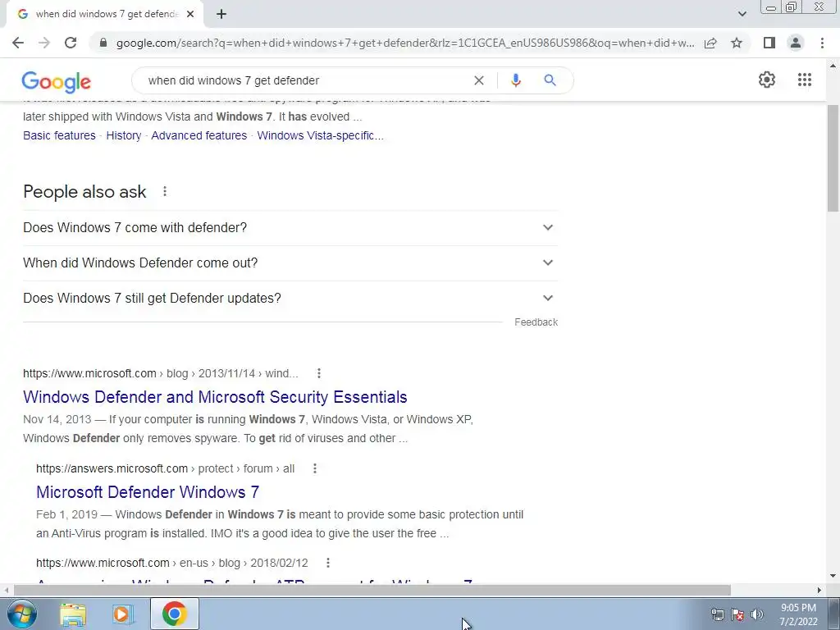Click the scroll down arrow

833,576
